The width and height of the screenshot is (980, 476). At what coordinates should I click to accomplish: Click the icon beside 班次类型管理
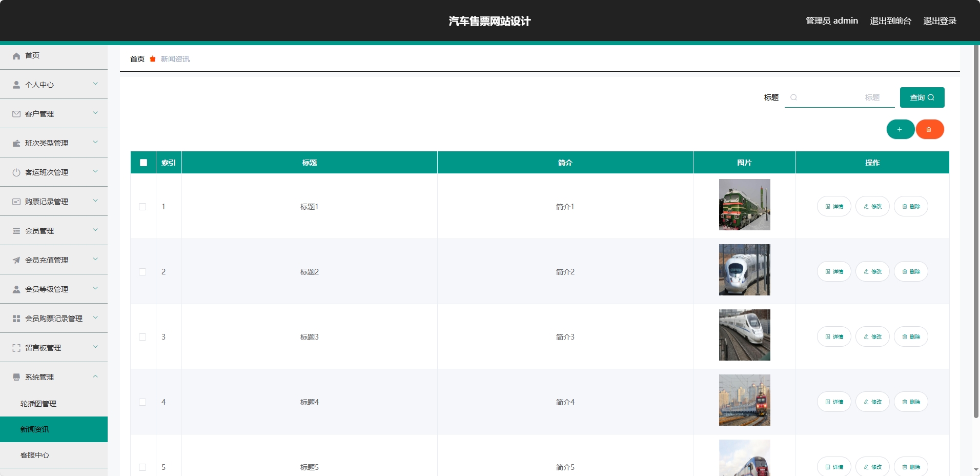tap(16, 143)
